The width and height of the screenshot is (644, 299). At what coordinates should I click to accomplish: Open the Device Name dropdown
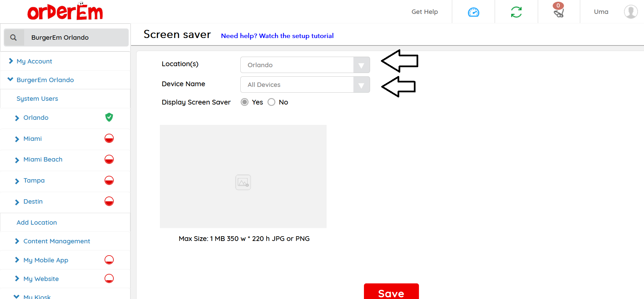305,85
